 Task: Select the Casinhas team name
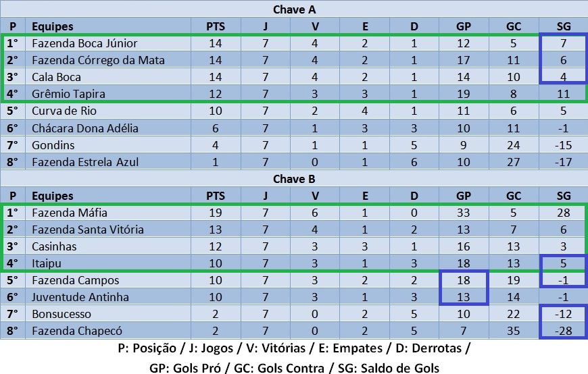[x=54, y=246]
